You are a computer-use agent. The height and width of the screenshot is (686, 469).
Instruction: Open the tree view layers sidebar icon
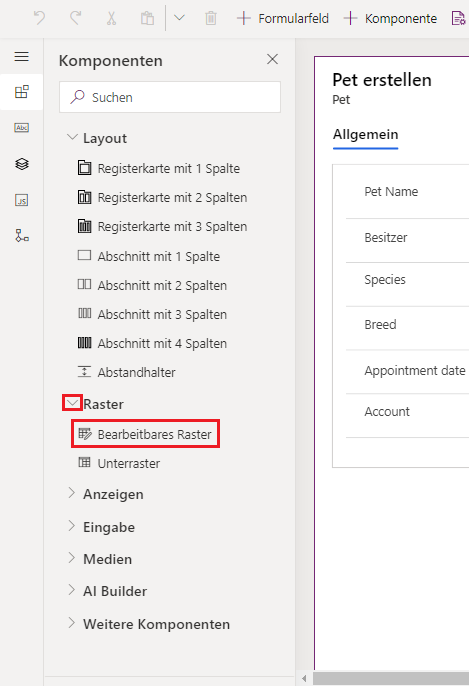tap(21, 164)
